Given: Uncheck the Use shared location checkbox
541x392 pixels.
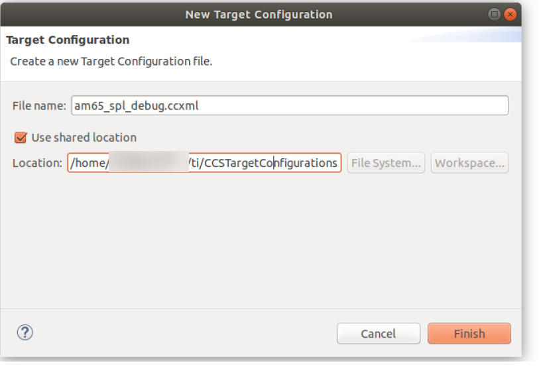Looking at the screenshot, I should 21,138.
